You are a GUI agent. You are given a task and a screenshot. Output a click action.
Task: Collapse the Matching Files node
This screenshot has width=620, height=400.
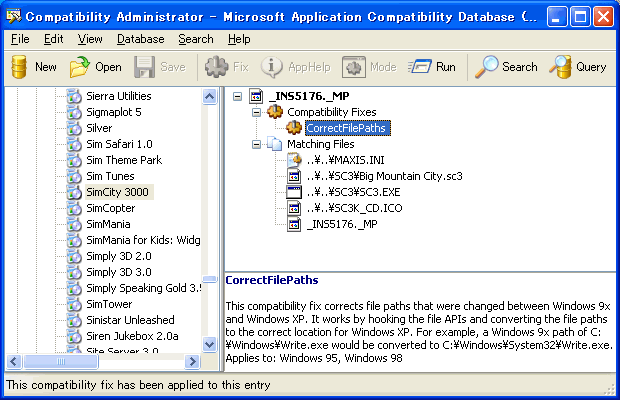(x=256, y=144)
